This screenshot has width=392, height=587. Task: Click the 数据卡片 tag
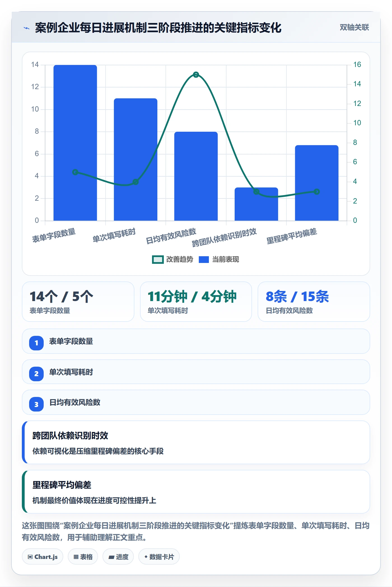pos(159,557)
